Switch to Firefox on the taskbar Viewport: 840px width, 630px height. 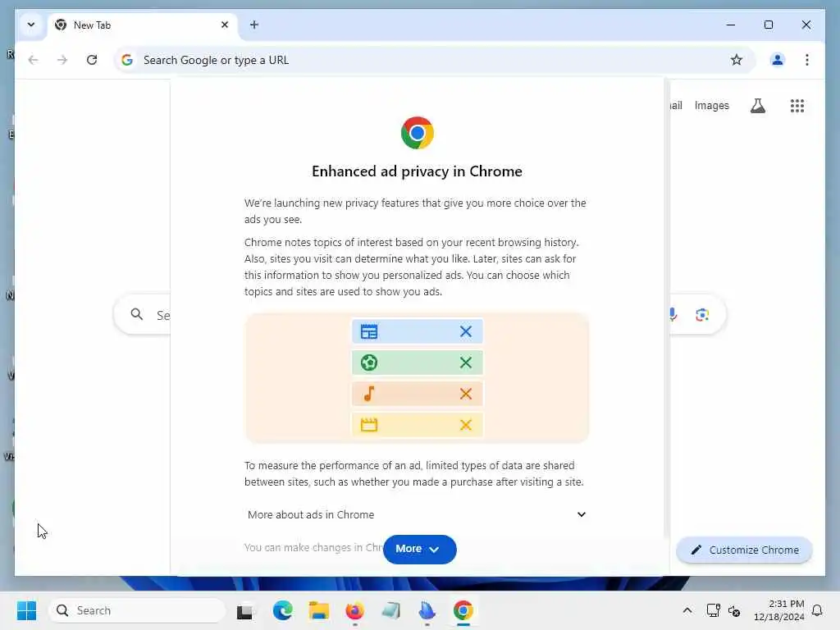pyautogui.click(x=354, y=610)
